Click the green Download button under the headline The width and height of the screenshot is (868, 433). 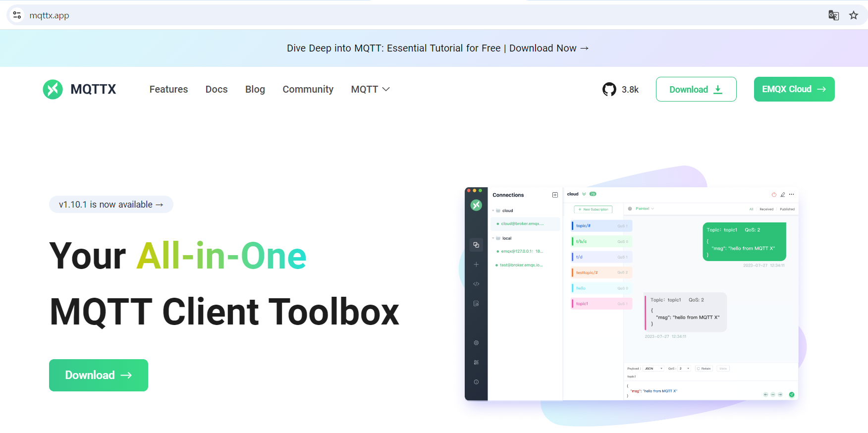[99, 375]
